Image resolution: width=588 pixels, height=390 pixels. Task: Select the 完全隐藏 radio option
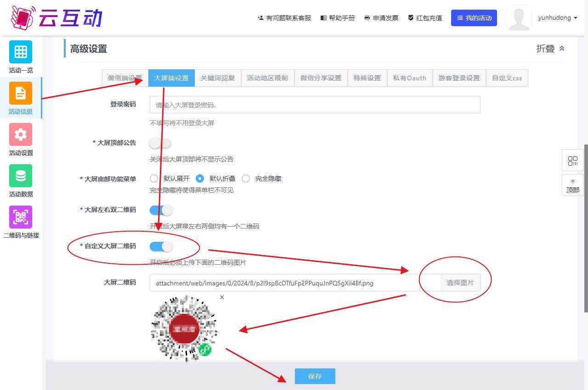[x=246, y=178]
